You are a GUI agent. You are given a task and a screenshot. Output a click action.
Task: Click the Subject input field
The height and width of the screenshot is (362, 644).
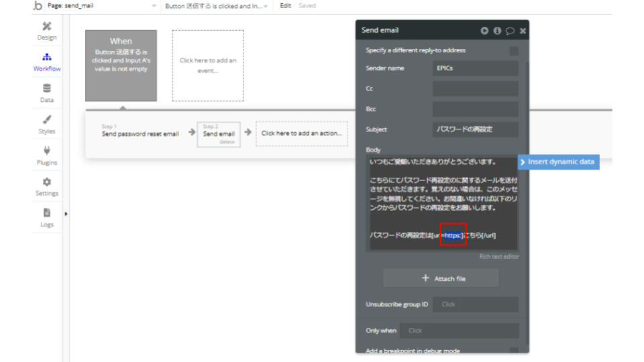(x=475, y=129)
